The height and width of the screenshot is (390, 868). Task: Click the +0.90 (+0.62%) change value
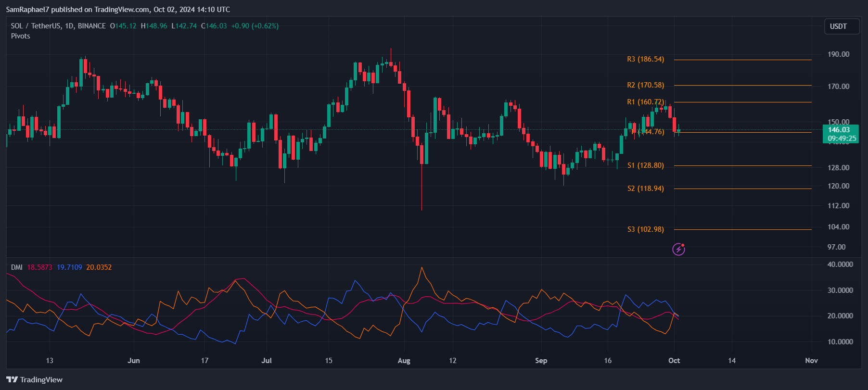(x=255, y=26)
